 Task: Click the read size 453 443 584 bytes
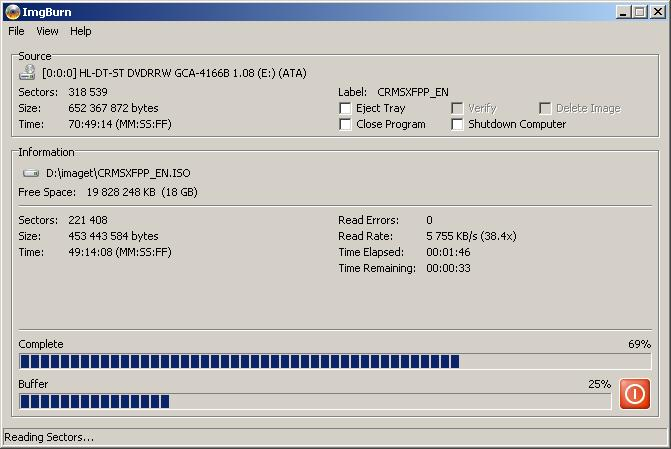pyautogui.click(x=113, y=236)
